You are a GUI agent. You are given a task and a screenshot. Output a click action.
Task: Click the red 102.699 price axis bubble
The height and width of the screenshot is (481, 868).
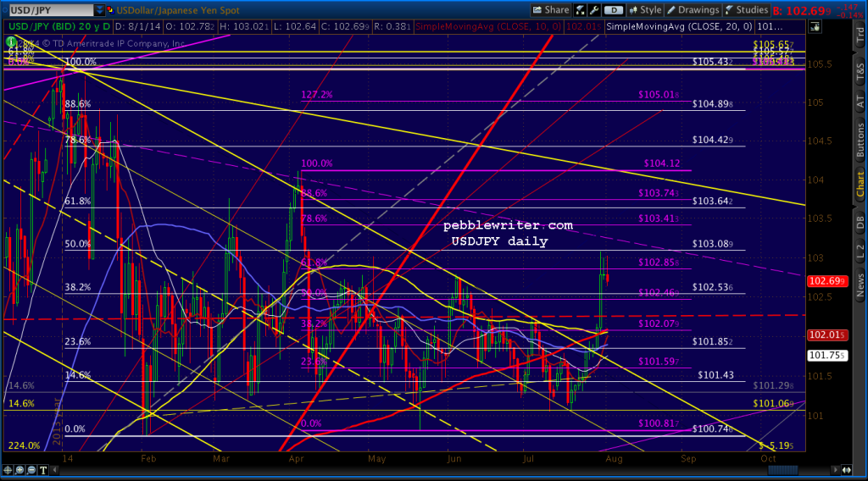(826, 281)
